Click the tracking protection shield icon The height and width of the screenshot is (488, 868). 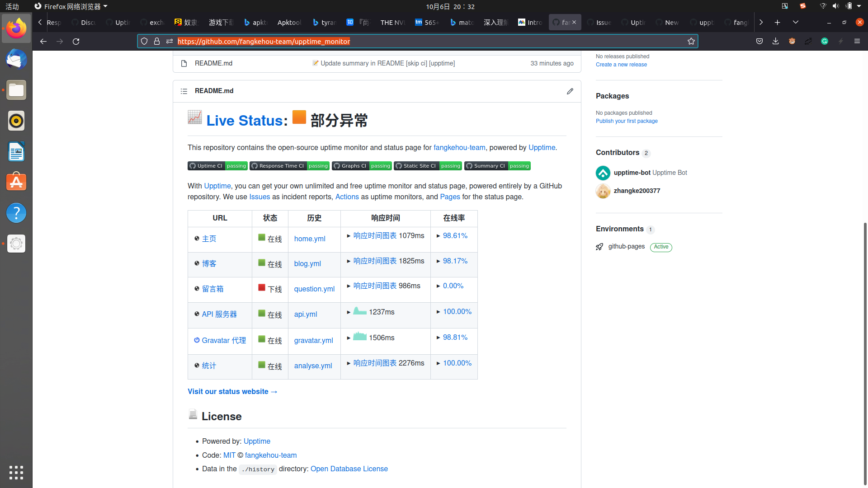[144, 41]
